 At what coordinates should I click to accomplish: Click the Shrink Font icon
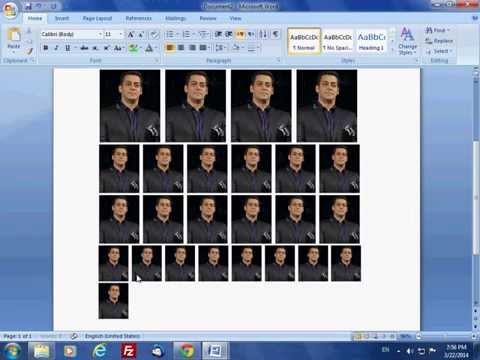click(x=141, y=34)
